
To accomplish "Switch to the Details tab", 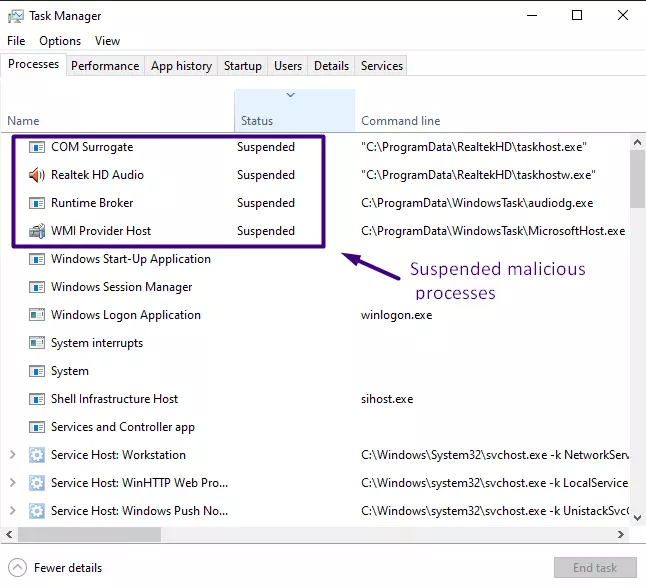I will 331,66.
